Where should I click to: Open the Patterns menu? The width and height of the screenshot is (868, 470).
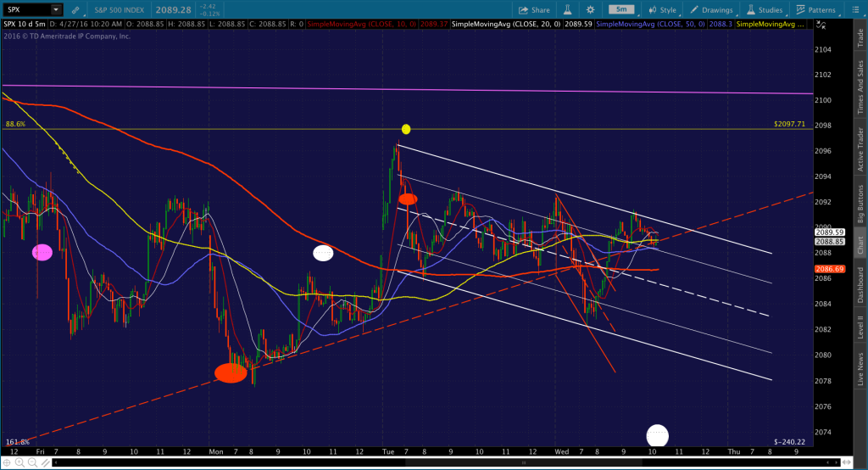click(x=816, y=10)
